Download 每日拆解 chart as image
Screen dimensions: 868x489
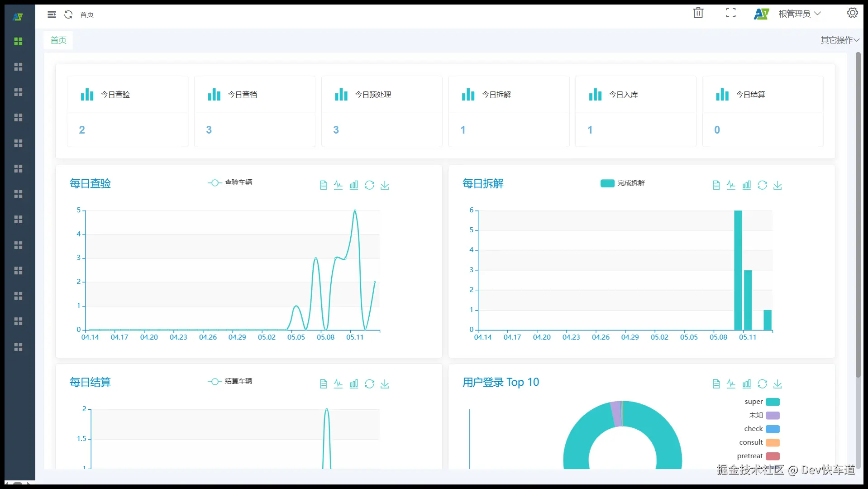777,185
